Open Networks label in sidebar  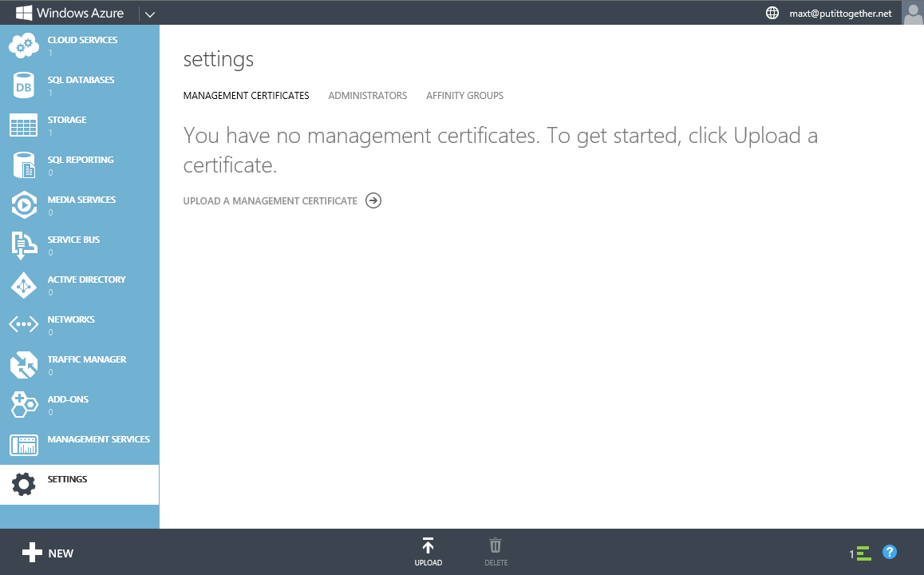point(71,319)
